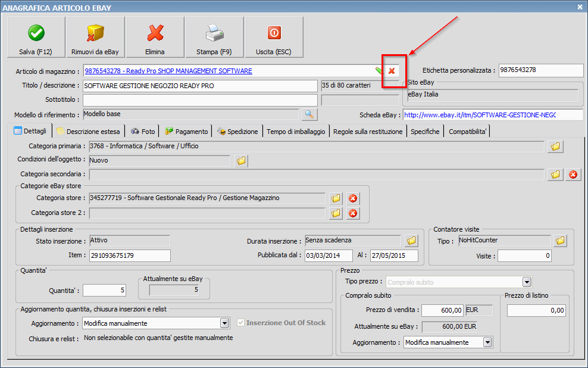Open the Pagamento tab
The height and width of the screenshot is (368, 588).
tap(186, 131)
